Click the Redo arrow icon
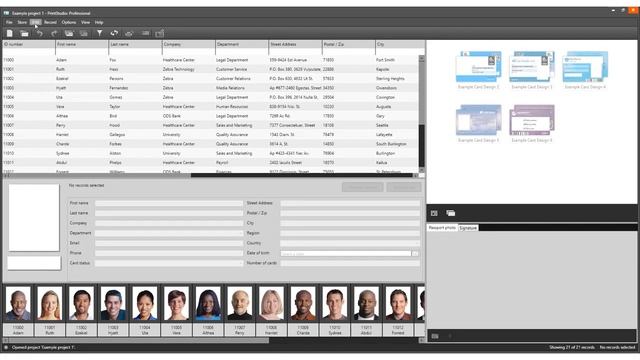This screenshot has height=360, width=640. tap(54, 33)
